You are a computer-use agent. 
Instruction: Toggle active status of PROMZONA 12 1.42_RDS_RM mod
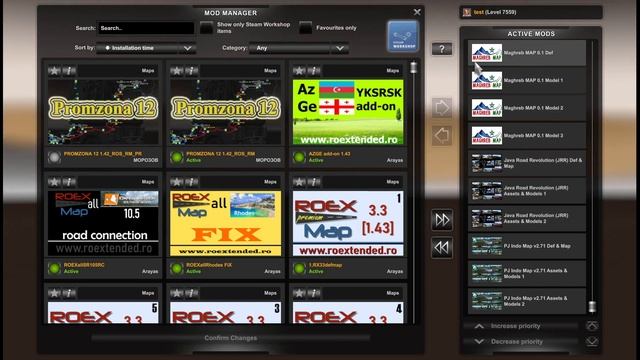pos(177,157)
